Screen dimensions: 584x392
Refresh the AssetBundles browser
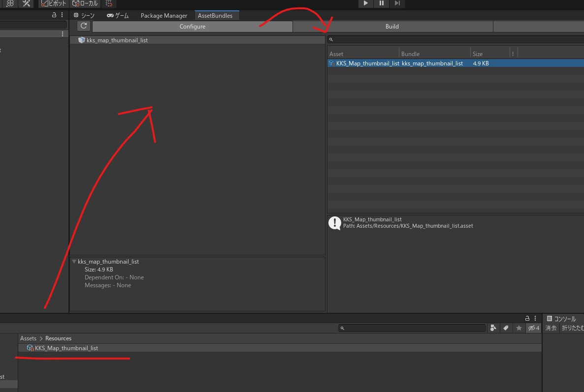tap(84, 26)
